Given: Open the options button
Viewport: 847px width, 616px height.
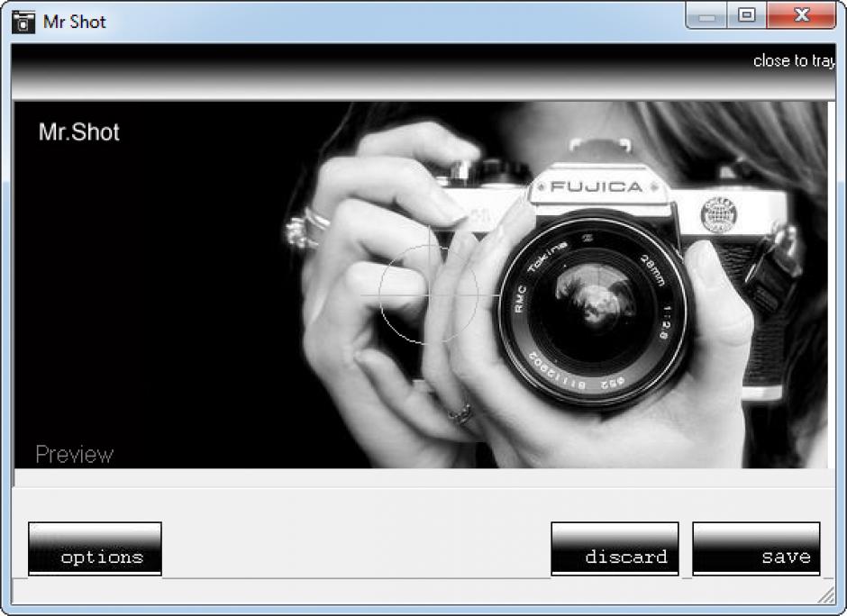Looking at the screenshot, I should [96, 548].
